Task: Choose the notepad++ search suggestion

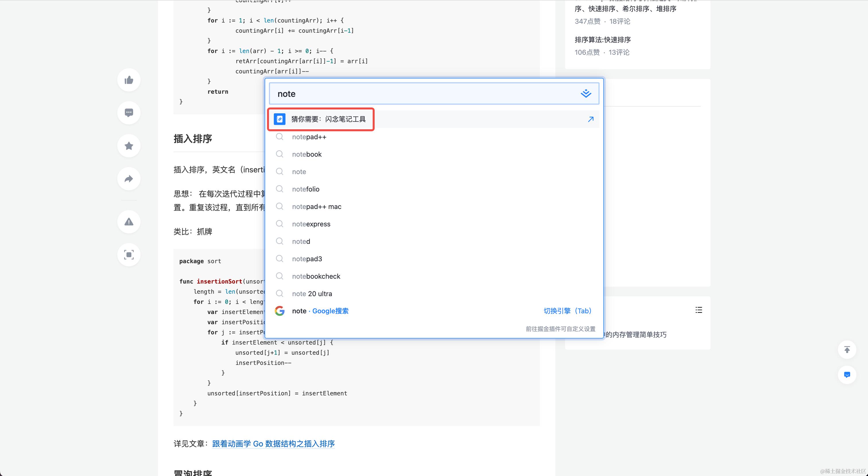Action: click(x=309, y=137)
